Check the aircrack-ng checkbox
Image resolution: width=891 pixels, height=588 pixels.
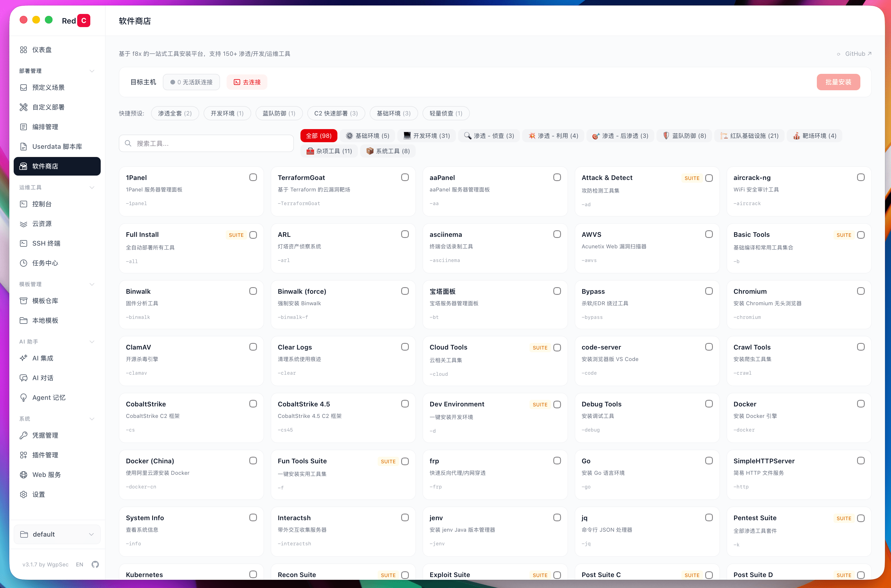click(861, 177)
